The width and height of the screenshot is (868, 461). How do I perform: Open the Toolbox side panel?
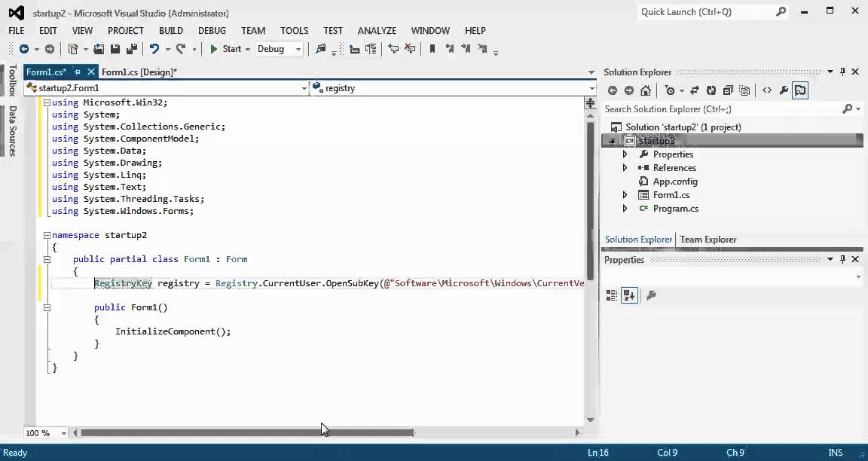click(12, 81)
